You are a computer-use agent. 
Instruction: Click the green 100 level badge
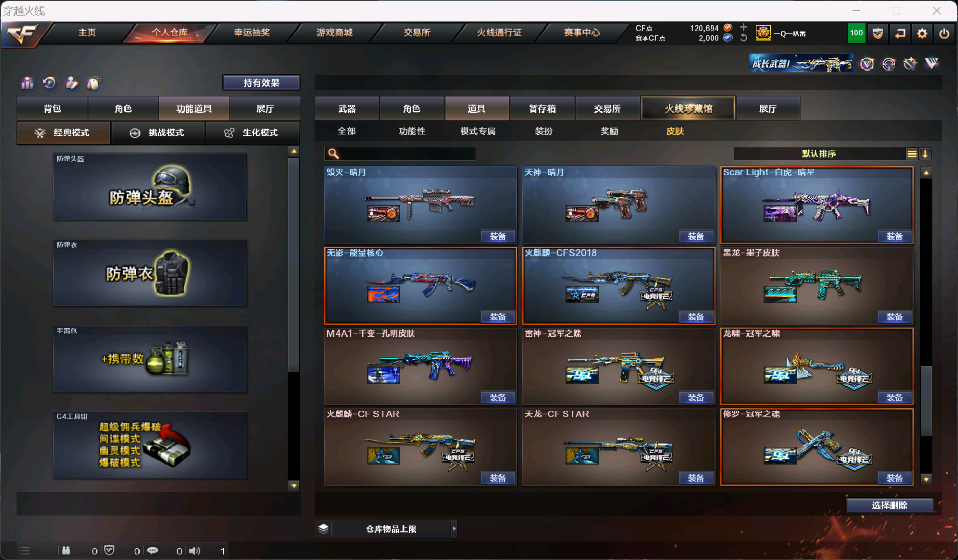pyautogui.click(x=856, y=33)
